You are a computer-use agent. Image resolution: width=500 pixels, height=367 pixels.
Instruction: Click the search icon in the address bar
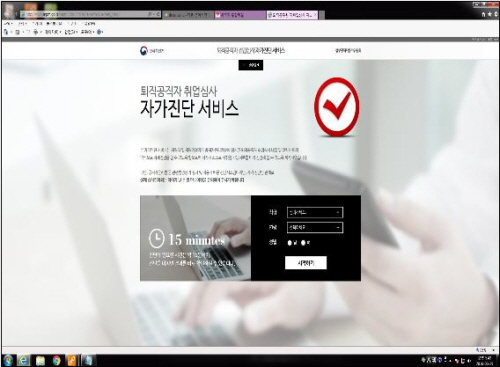coord(150,14)
